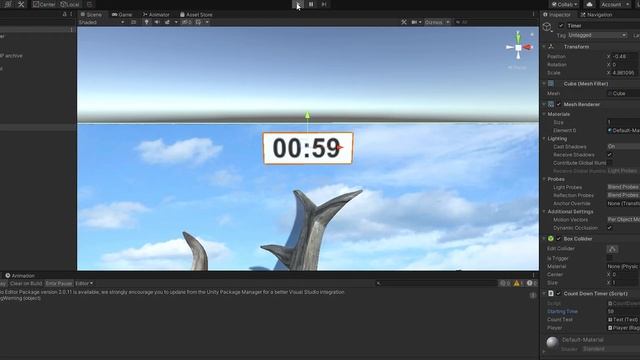Open the Collab dropdown

coord(565,4)
